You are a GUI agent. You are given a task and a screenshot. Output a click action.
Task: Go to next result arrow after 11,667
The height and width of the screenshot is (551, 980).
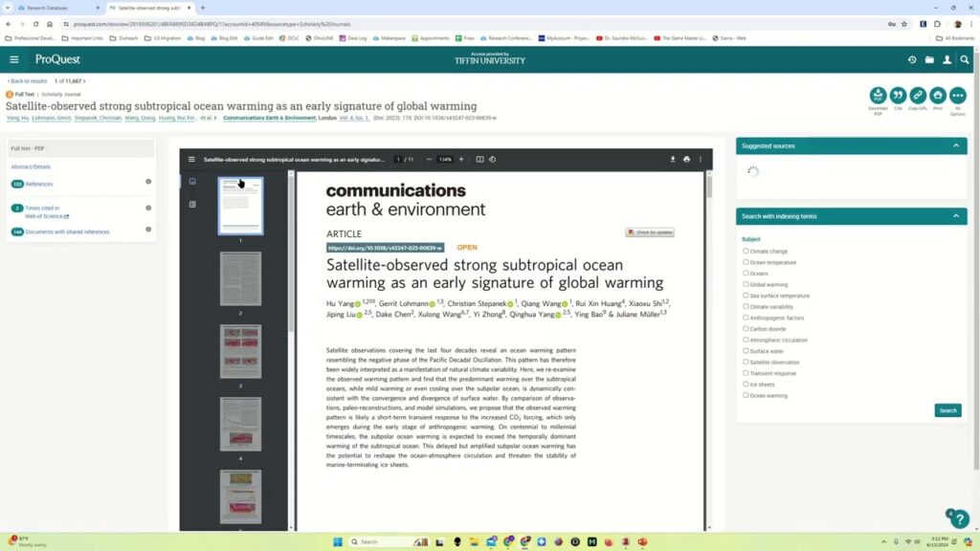coord(84,81)
